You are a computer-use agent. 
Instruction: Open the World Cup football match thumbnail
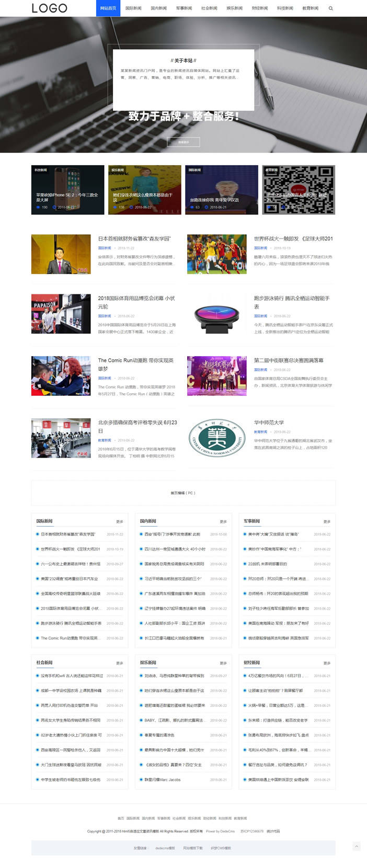coord(216,254)
